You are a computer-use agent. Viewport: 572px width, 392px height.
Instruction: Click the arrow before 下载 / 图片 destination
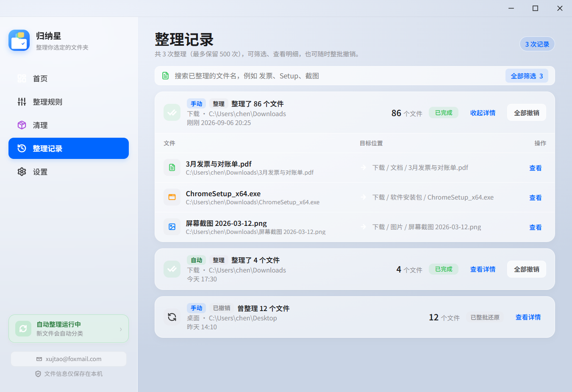tap(364, 227)
